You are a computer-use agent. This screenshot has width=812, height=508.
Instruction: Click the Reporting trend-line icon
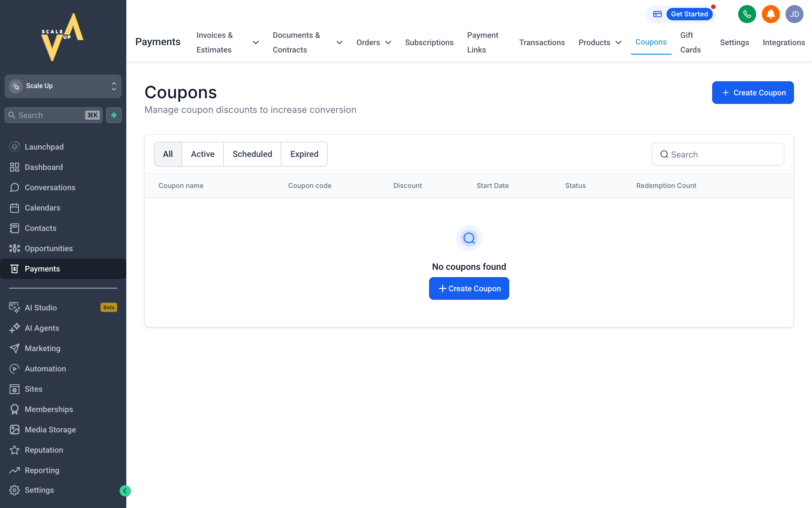[x=14, y=470]
